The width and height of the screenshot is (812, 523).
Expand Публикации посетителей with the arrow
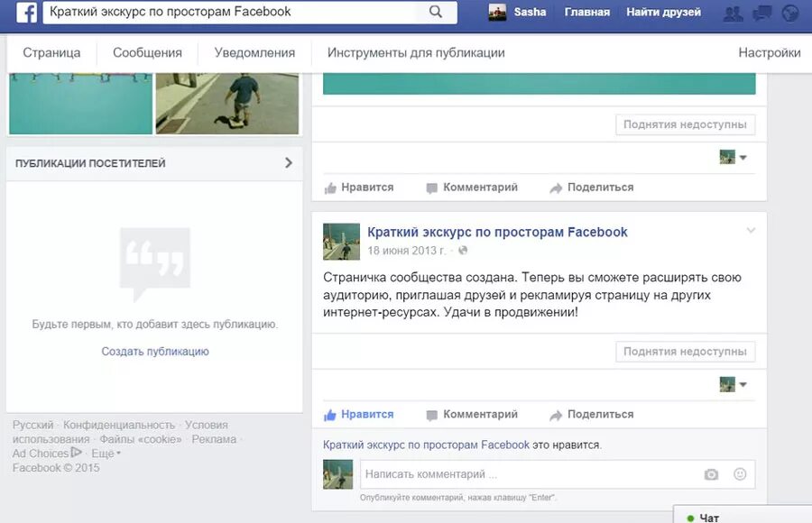(289, 162)
